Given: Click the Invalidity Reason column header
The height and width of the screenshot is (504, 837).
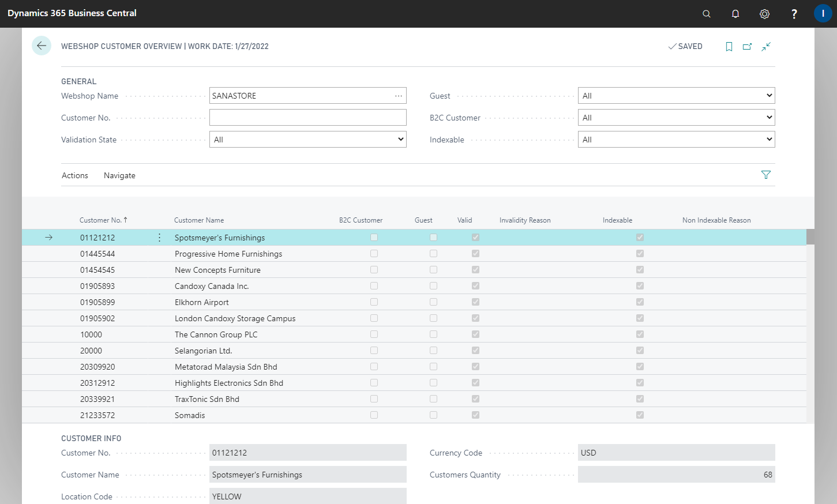Looking at the screenshot, I should (525, 220).
